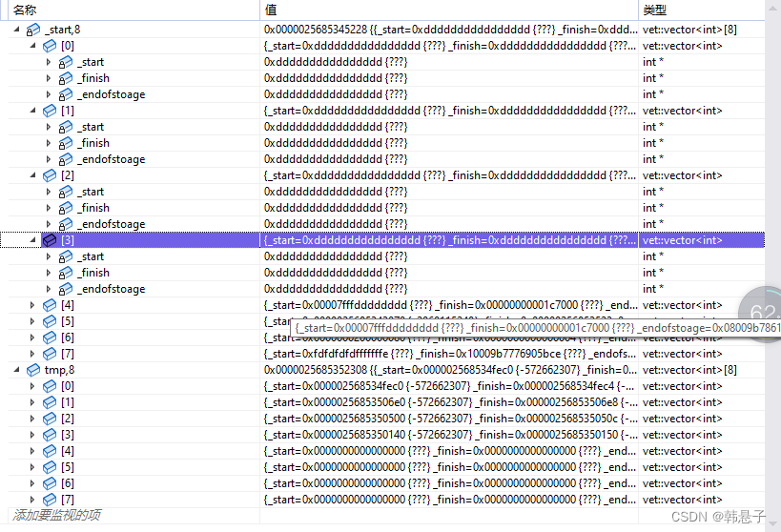The width and height of the screenshot is (781, 532).
Task: Collapse the highlighted [3] element
Action: click(32, 240)
